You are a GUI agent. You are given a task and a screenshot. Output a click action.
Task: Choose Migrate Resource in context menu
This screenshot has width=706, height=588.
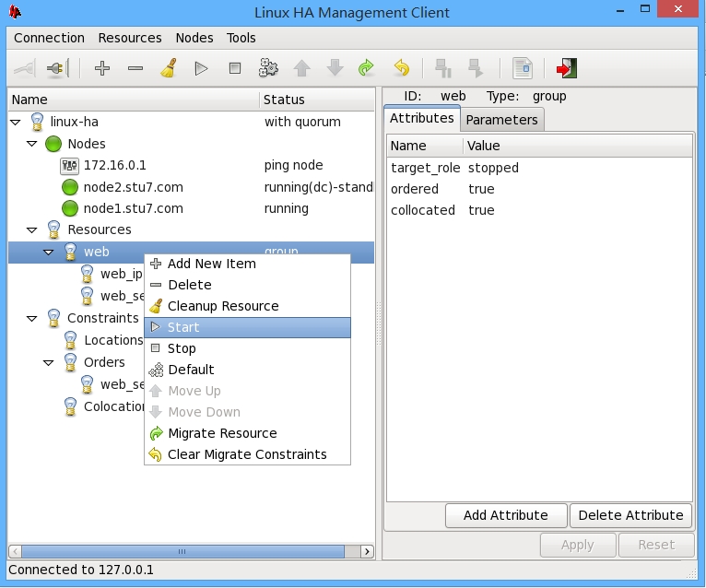point(247,433)
